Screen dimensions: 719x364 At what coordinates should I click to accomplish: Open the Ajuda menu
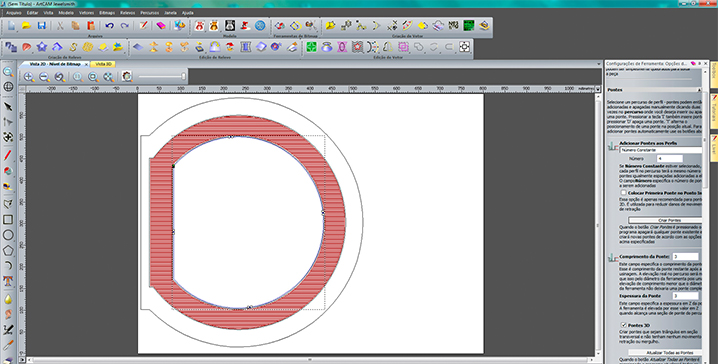coord(188,13)
